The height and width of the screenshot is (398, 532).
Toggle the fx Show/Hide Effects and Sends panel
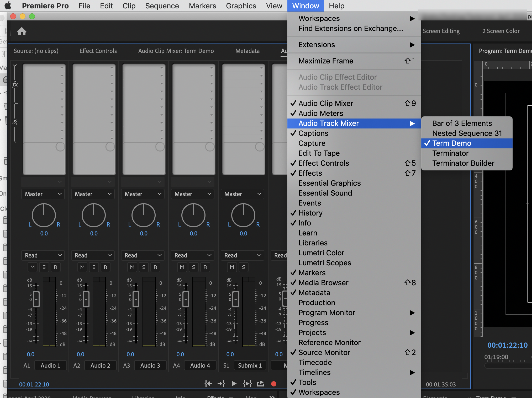(x=15, y=84)
